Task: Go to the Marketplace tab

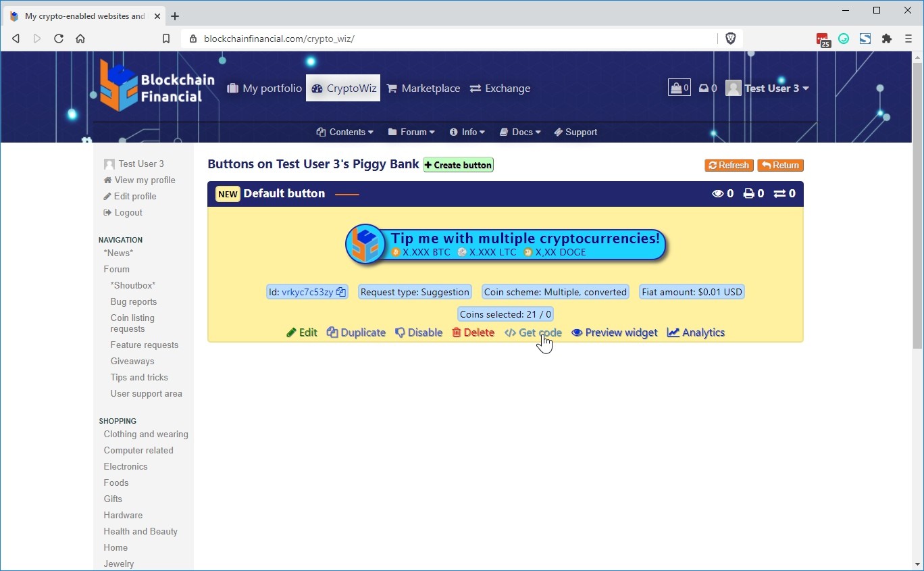Action: coord(423,88)
